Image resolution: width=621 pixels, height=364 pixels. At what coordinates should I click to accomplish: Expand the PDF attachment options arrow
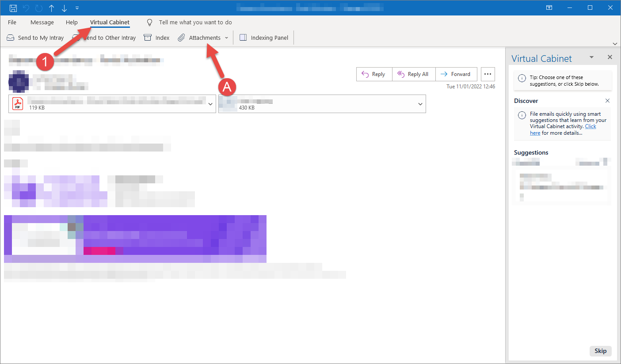tap(210, 104)
